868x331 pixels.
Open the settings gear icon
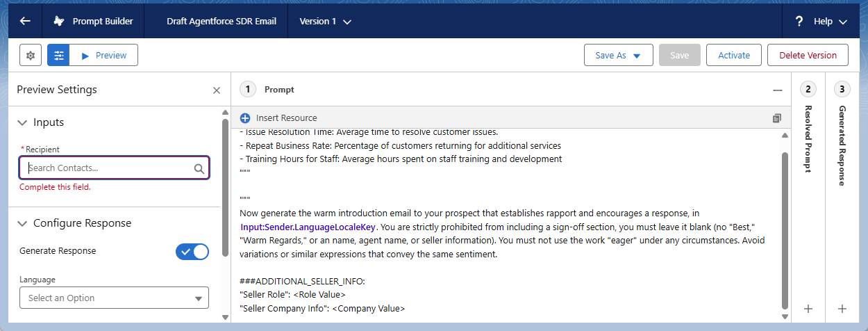(x=31, y=56)
